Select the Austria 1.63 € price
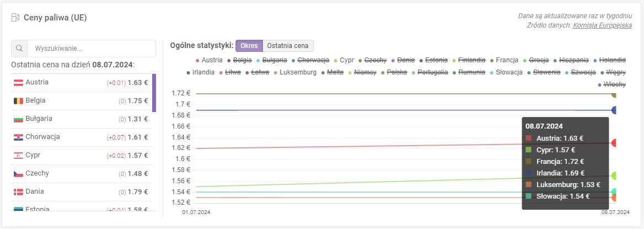The width and height of the screenshot is (644, 229). pos(138,83)
